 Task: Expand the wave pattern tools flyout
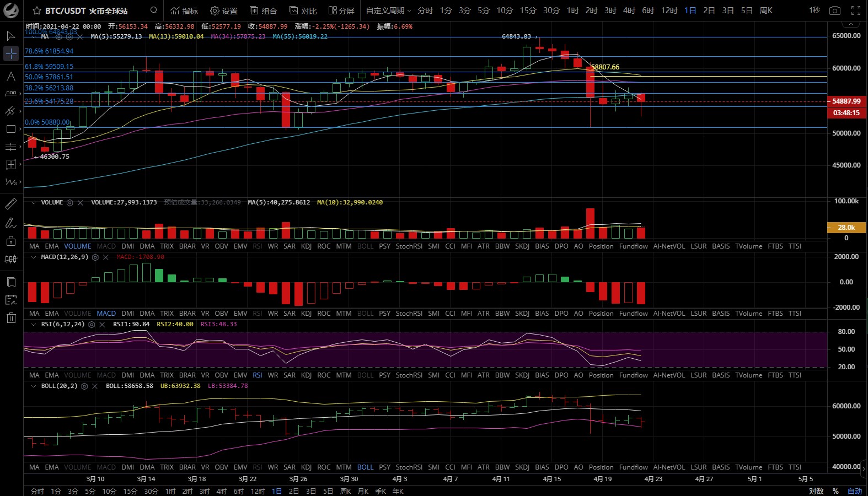(20, 182)
